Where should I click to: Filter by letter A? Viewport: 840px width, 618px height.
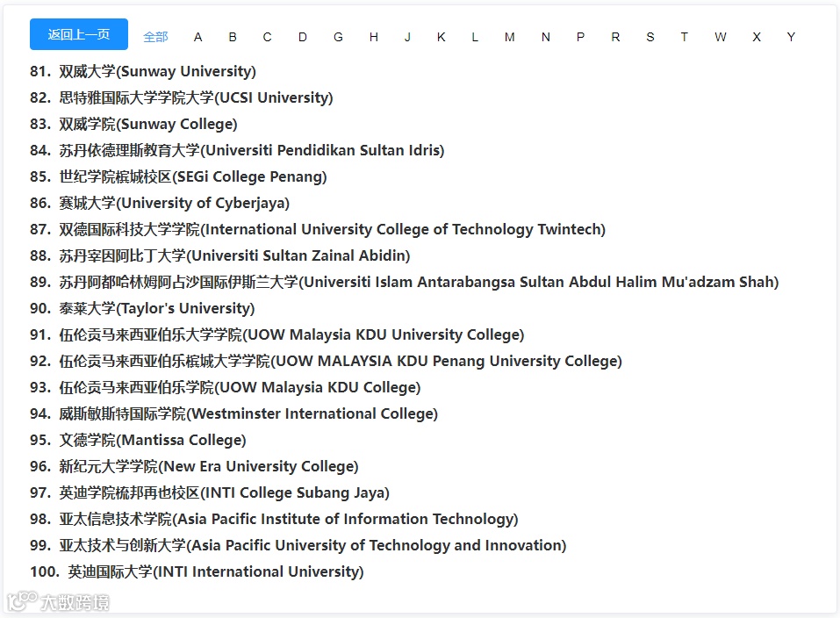coord(197,37)
